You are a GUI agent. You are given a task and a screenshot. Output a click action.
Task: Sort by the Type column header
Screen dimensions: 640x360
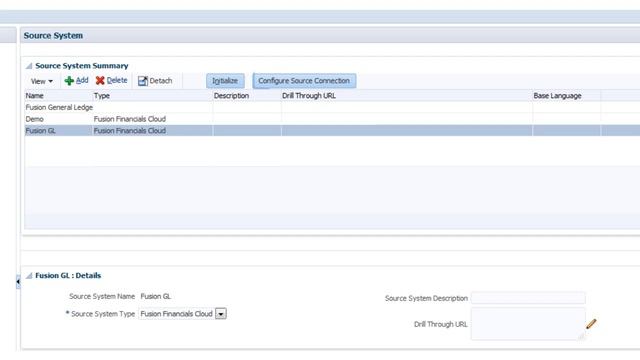[x=102, y=96]
